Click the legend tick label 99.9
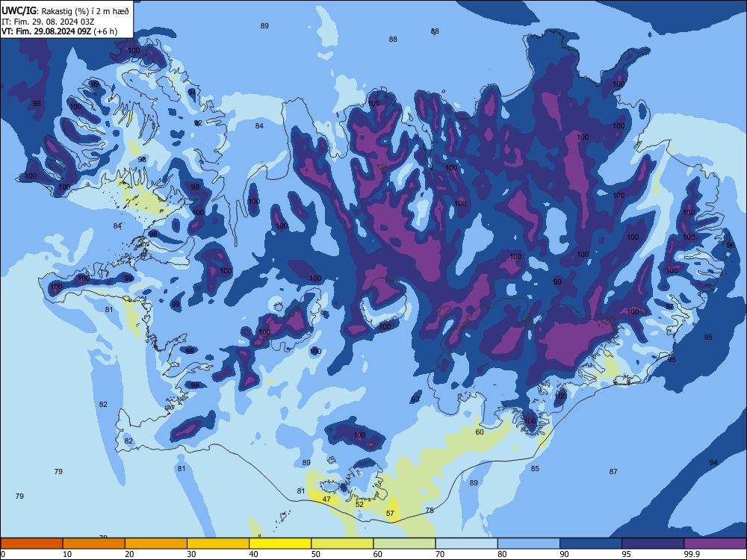The image size is (747, 560). 691,554
